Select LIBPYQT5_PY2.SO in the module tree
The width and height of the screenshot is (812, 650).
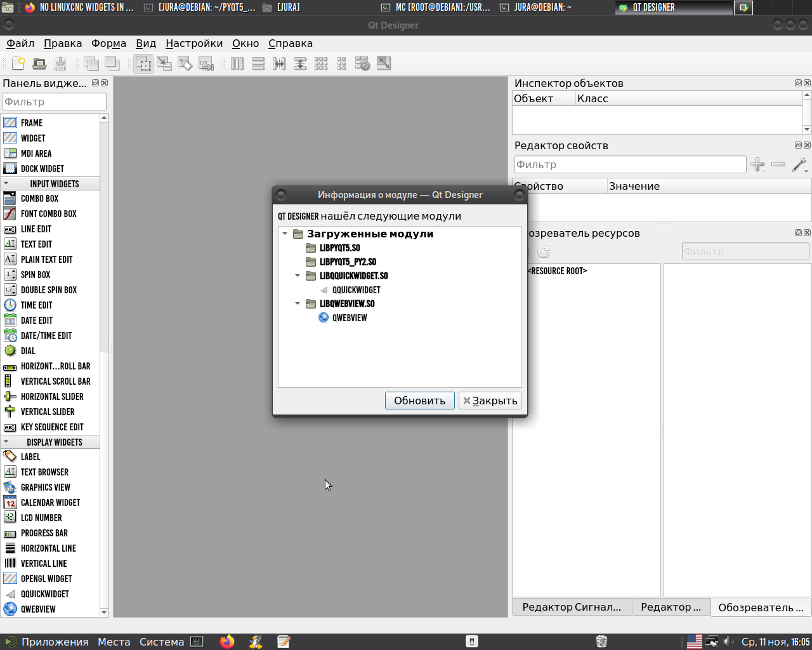[x=348, y=262]
